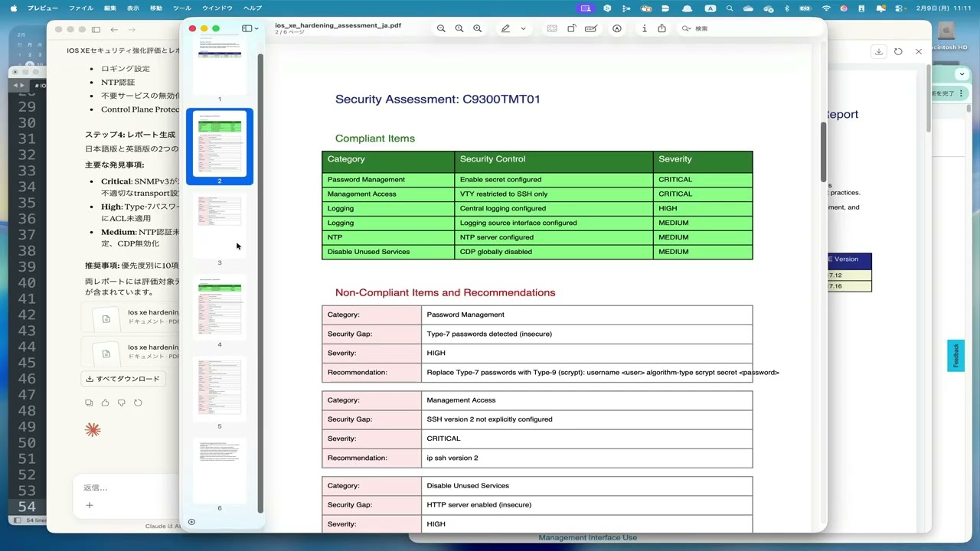The width and height of the screenshot is (980, 551).
Task: Click 'ip ssh version 2' recommendation text
Action: pos(452,458)
